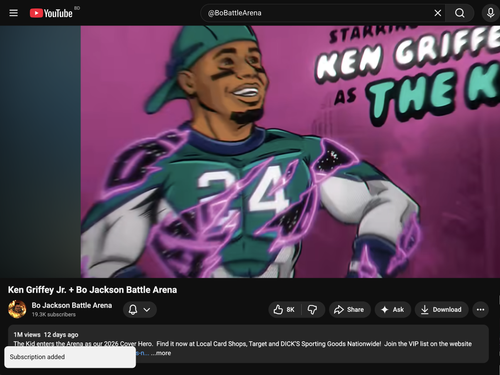
Task: Go to YouTube home via logo
Action: (51, 13)
